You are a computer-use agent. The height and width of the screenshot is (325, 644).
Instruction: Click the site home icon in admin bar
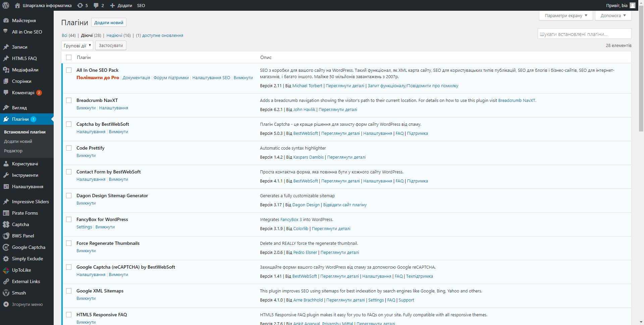pyautogui.click(x=17, y=5)
